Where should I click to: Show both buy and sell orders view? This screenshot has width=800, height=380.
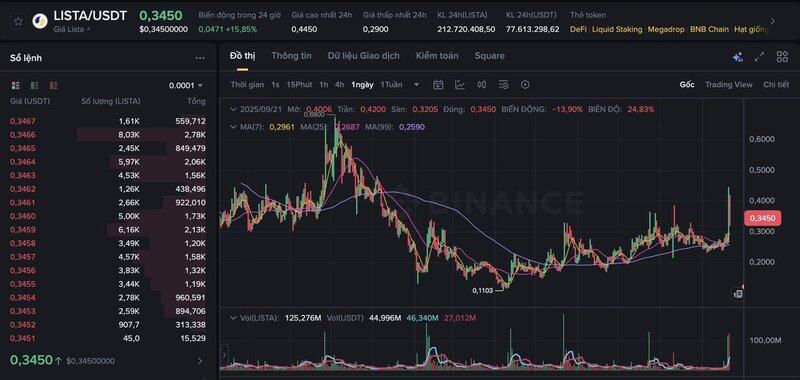15,85
